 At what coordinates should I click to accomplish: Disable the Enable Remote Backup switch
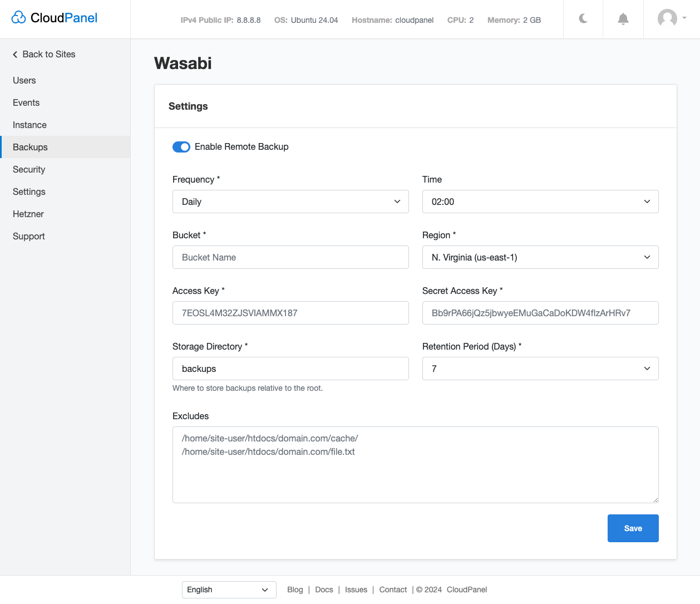coord(181,147)
